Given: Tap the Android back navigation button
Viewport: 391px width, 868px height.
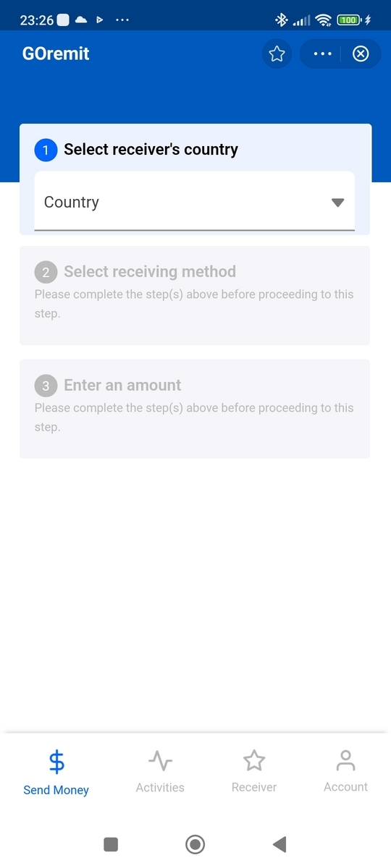Looking at the screenshot, I should click(279, 844).
